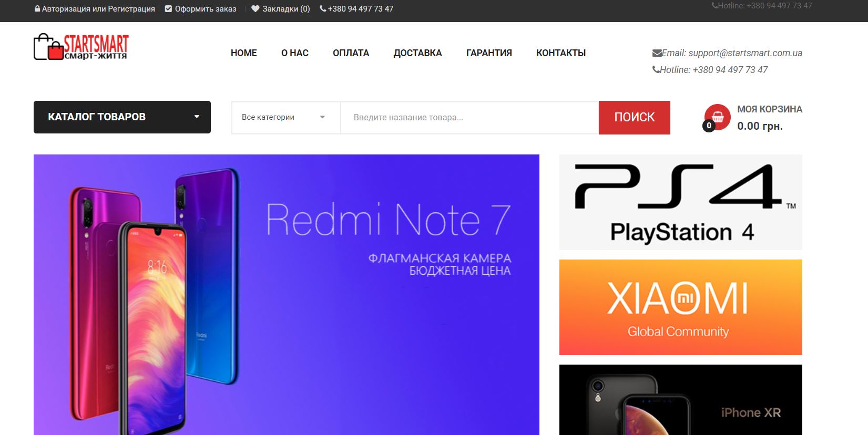Go to the О нас page
The image size is (868, 435).
point(295,53)
